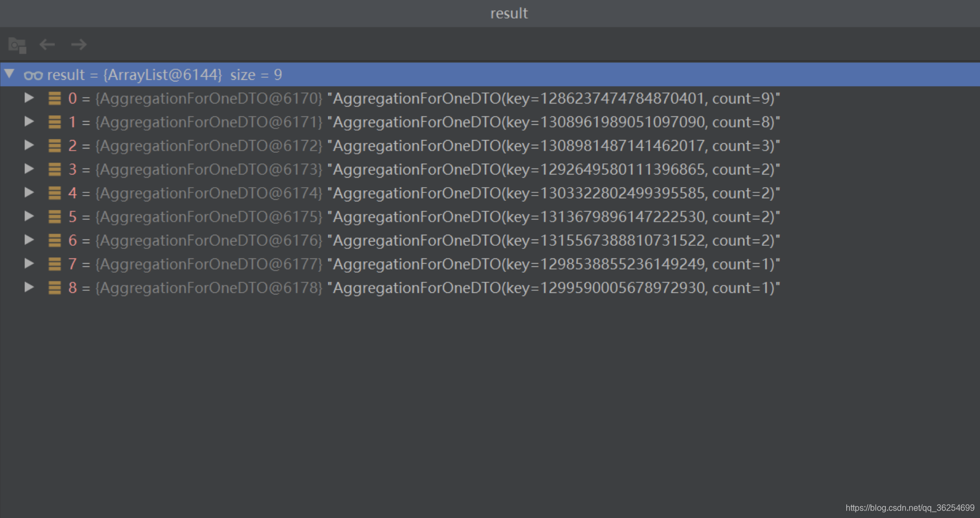This screenshot has width=980, height=518.
Task: Expand element 2 with count=3
Action: 29,145
